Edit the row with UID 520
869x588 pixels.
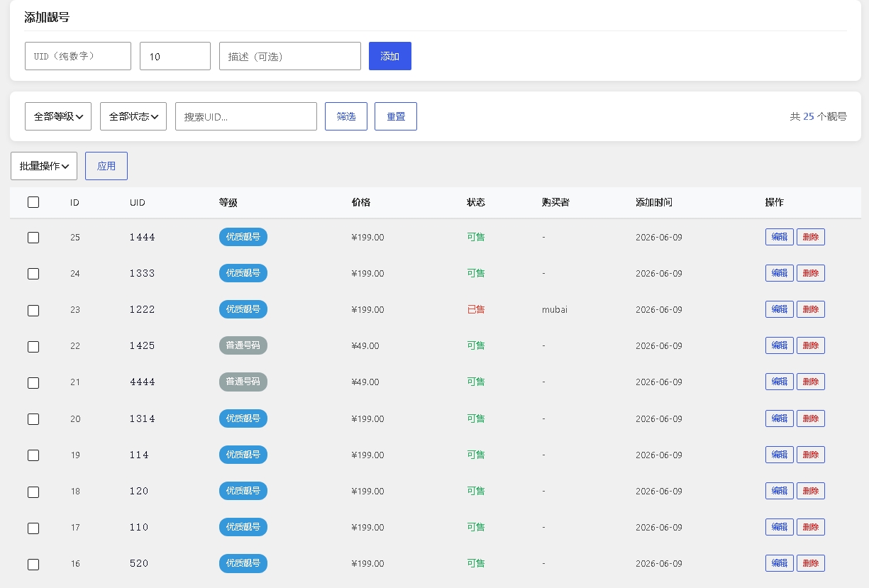coord(780,563)
